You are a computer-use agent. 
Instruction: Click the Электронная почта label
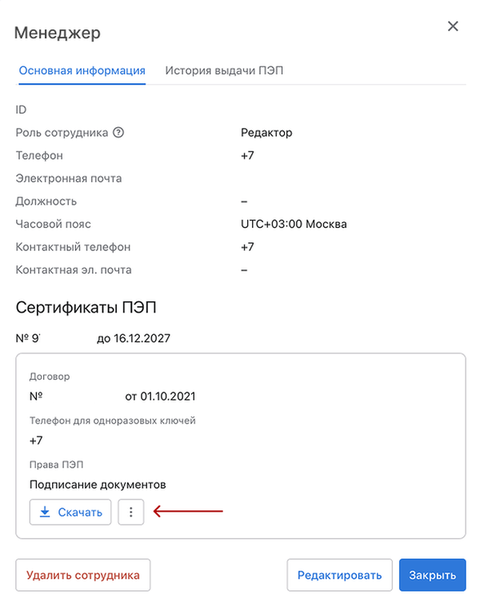pyautogui.click(x=69, y=179)
